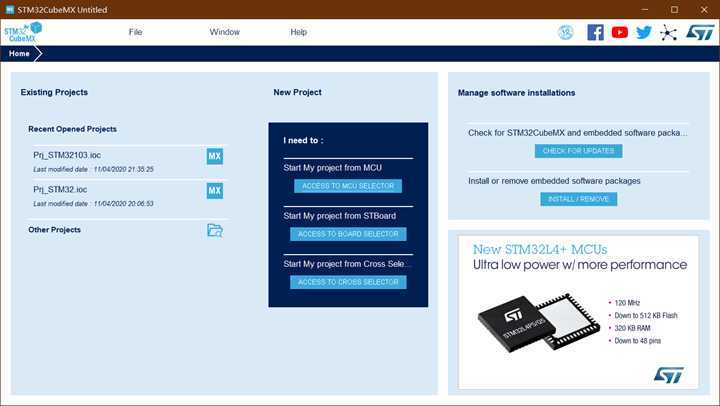Click 'Start My project from STBoard' text

[339, 216]
